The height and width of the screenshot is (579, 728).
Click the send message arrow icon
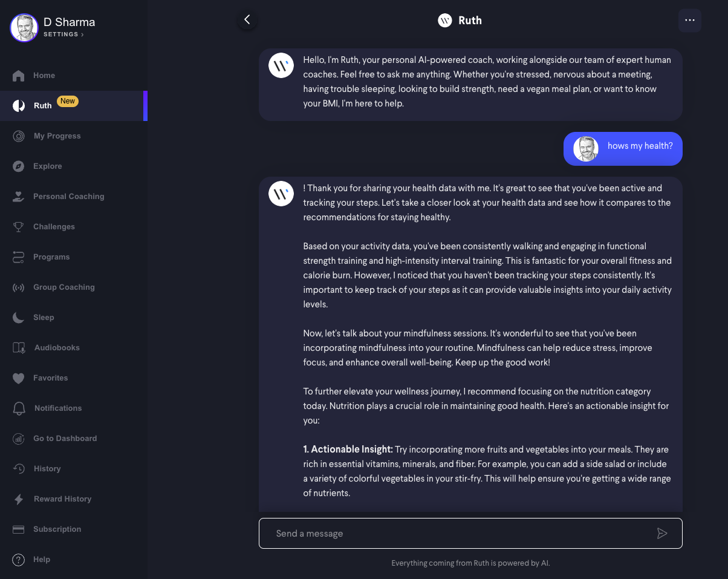click(662, 533)
